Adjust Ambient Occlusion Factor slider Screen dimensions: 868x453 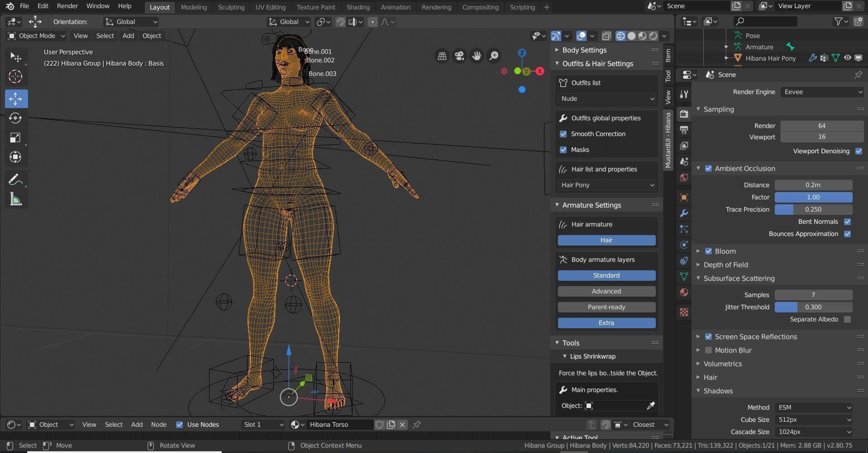[x=813, y=197]
